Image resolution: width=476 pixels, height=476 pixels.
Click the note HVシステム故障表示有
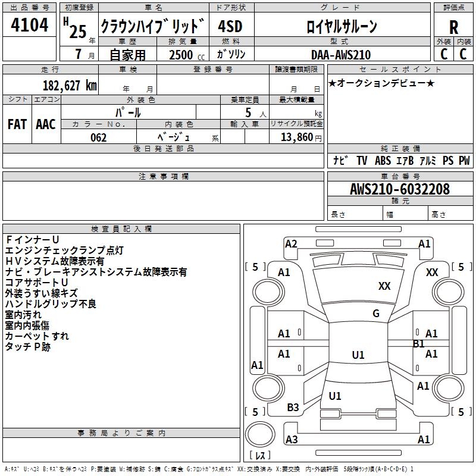(x=55, y=261)
